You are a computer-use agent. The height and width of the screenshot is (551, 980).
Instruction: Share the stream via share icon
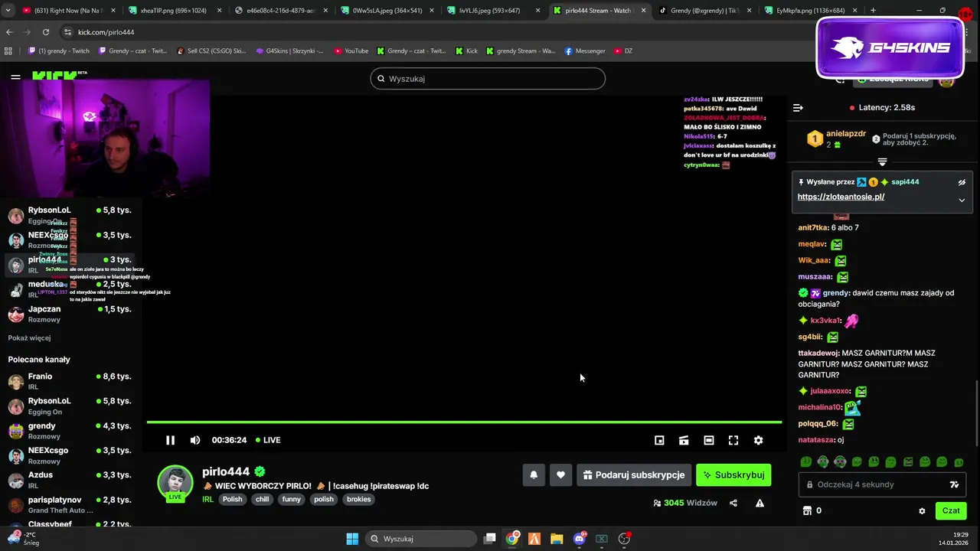click(x=733, y=503)
